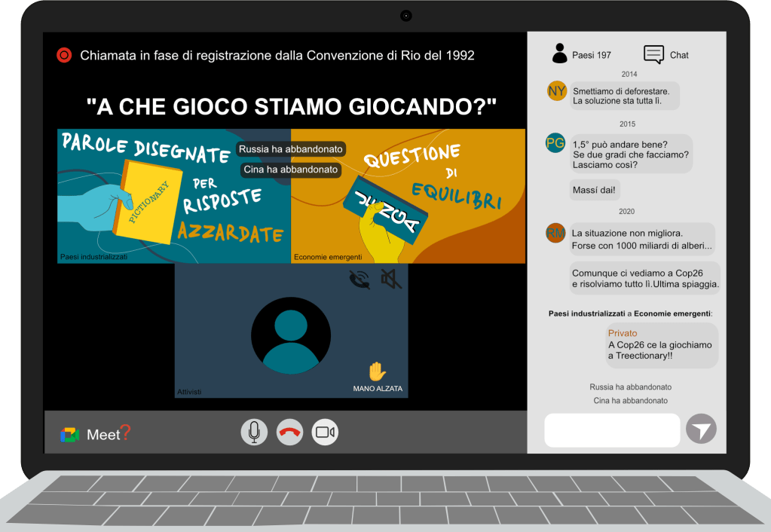Screen dimensions: 771x532
Task: Click the red recording indicator icon
Action: tap(64, 55)
